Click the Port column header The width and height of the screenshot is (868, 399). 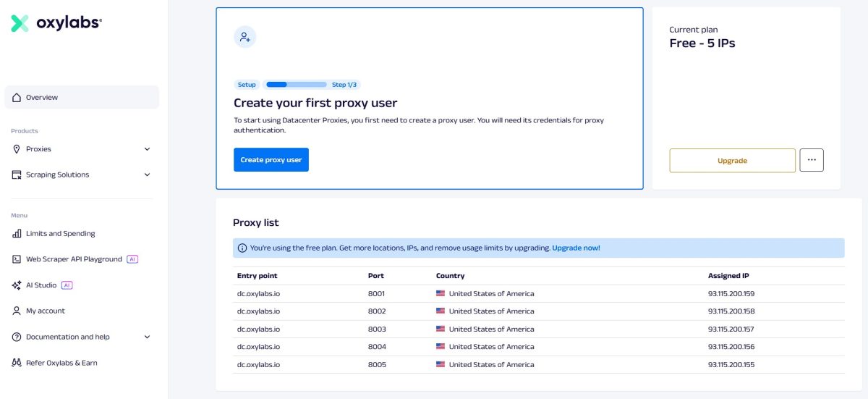[x=375, y=276]
